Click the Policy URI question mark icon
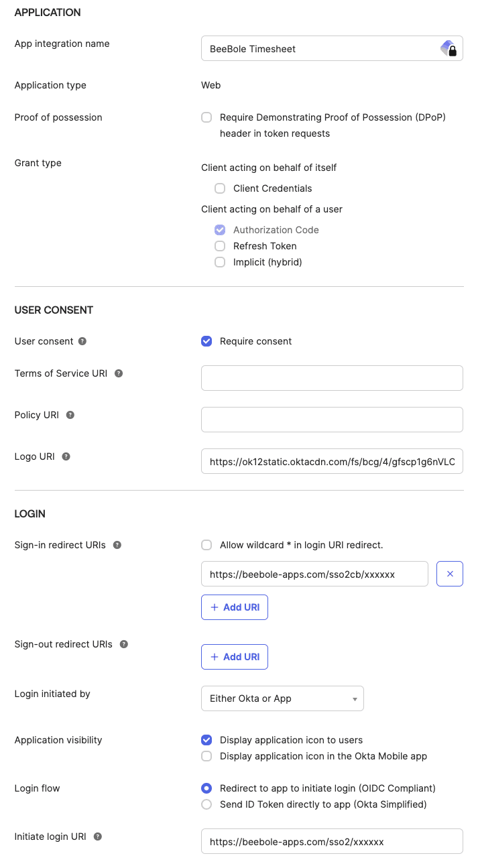This screenshot has height=868, width=478. click(70, 415)
